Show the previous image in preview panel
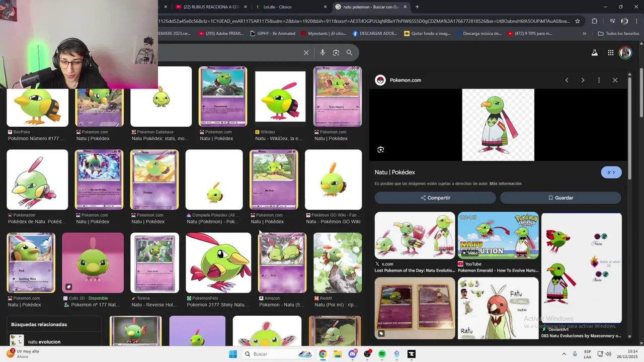644x362 pixels. [567, 80]
